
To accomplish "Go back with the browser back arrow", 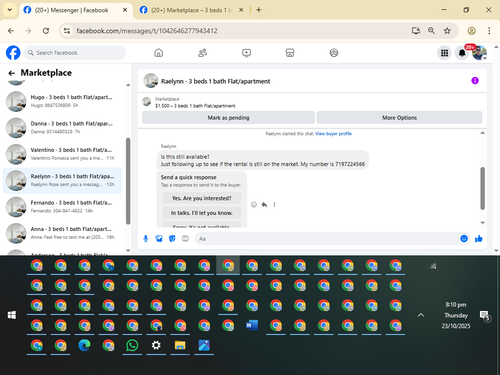I will 11,31.
